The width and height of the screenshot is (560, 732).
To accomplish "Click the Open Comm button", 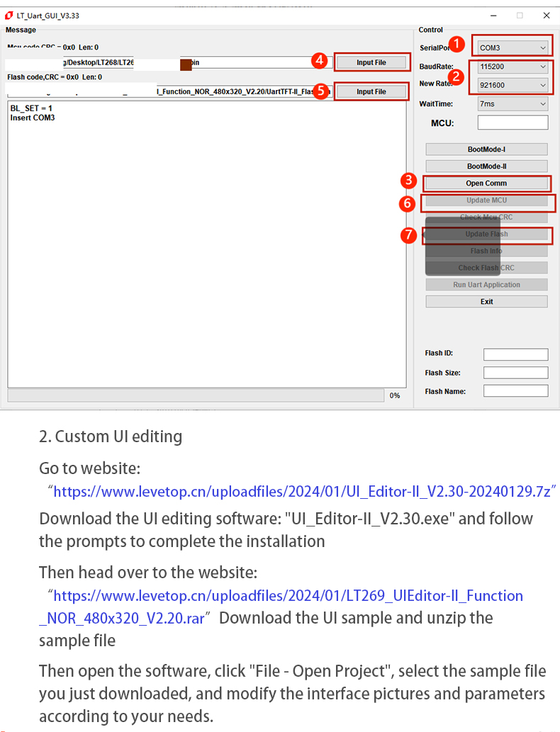I will (x=486, y=184).
